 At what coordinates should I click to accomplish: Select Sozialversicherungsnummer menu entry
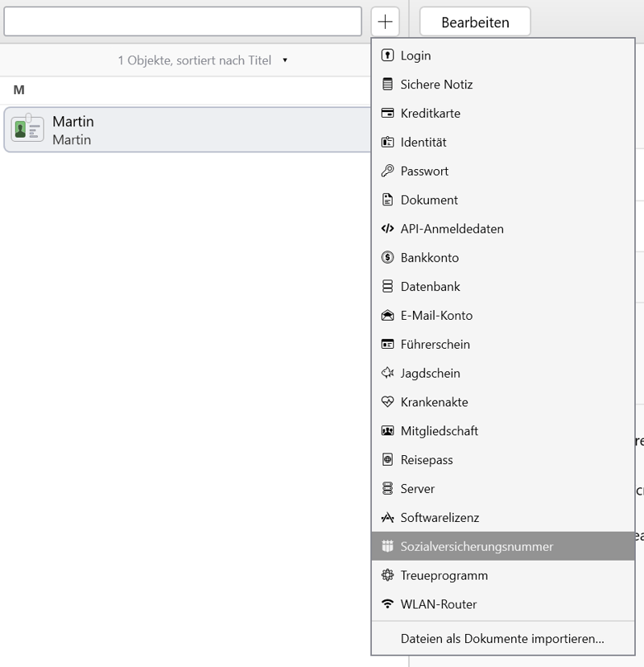(x=477, y=546)
